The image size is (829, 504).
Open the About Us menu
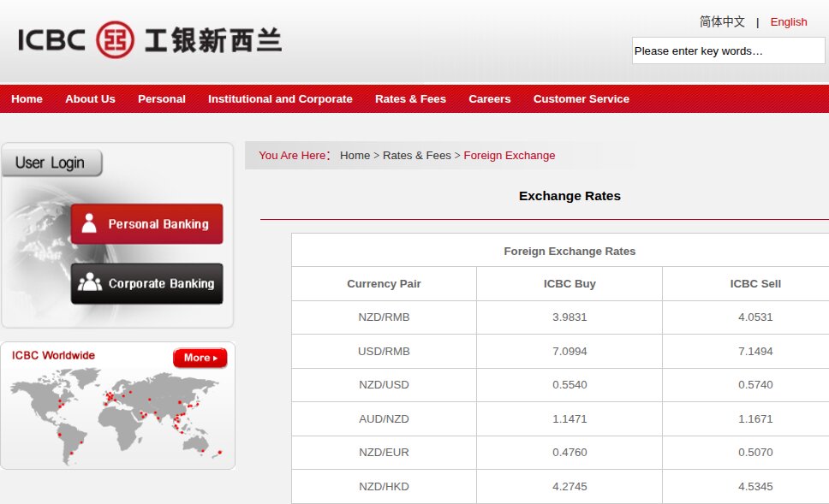pos(90,99)
